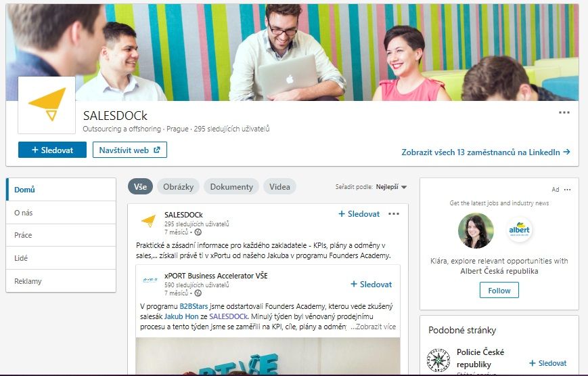This screenshot has width=588, height=376.
Task: Open the O nás sidebar tab
Action: pos(61,213)
